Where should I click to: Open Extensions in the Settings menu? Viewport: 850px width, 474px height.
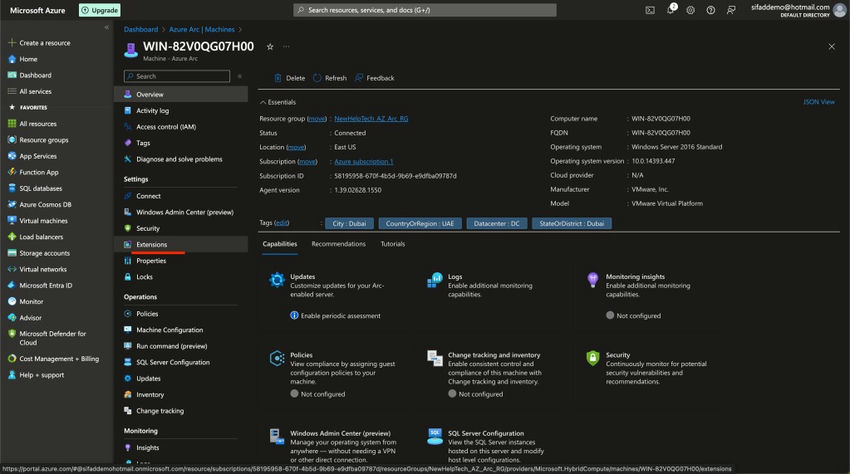pyautogui.click(x=152, y=244)
